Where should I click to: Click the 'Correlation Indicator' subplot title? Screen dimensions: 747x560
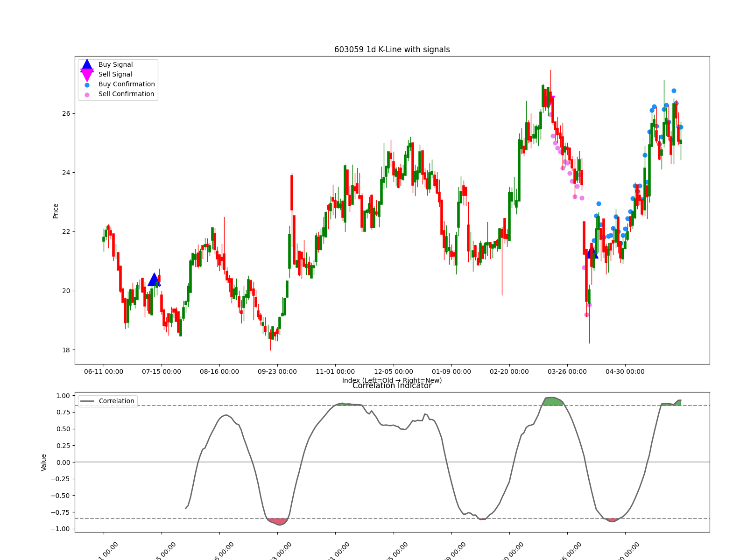coord(392,386)
